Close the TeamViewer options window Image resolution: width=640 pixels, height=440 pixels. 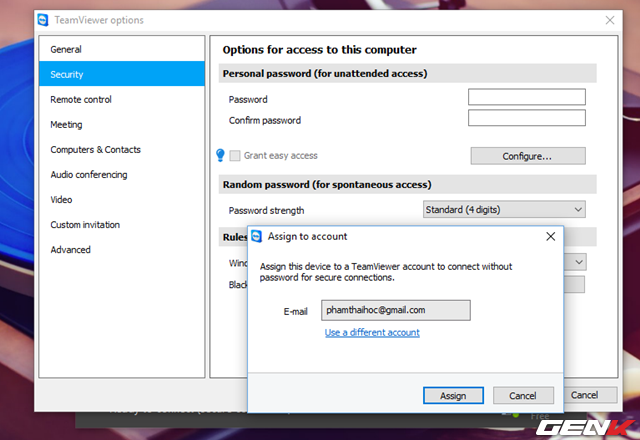point(610,20)
